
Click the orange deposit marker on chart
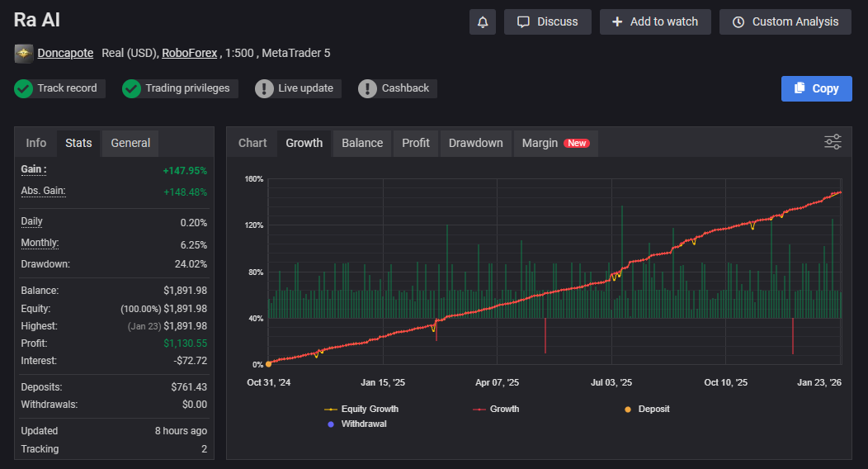point(269,363)
